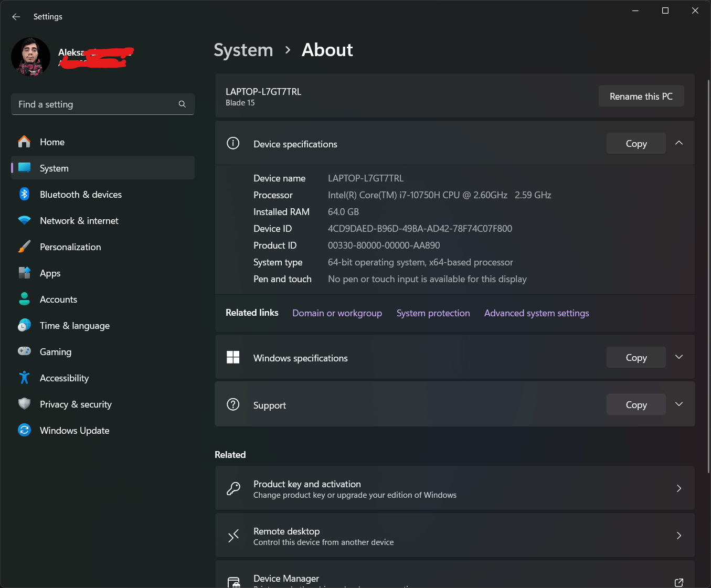Viewport: 711px width, 588px height.
Task: Open Advanced system settings link
Action: point(537,313)
